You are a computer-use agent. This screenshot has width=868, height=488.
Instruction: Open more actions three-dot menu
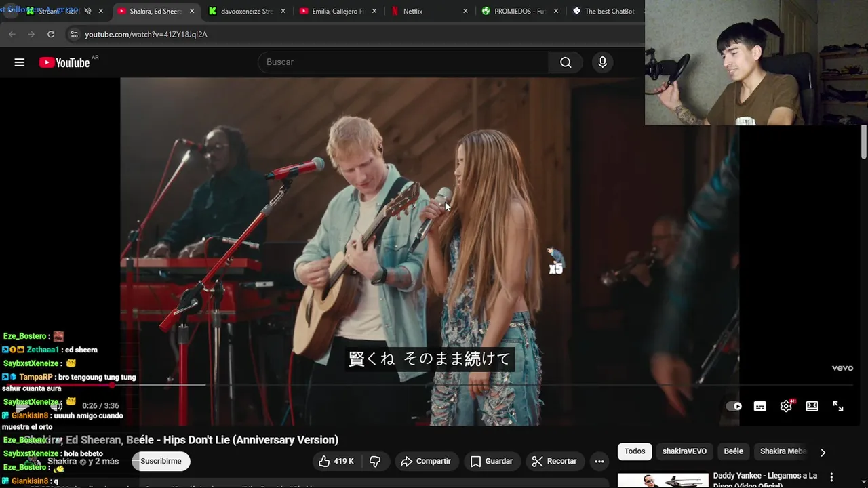(x=599, y=461)
